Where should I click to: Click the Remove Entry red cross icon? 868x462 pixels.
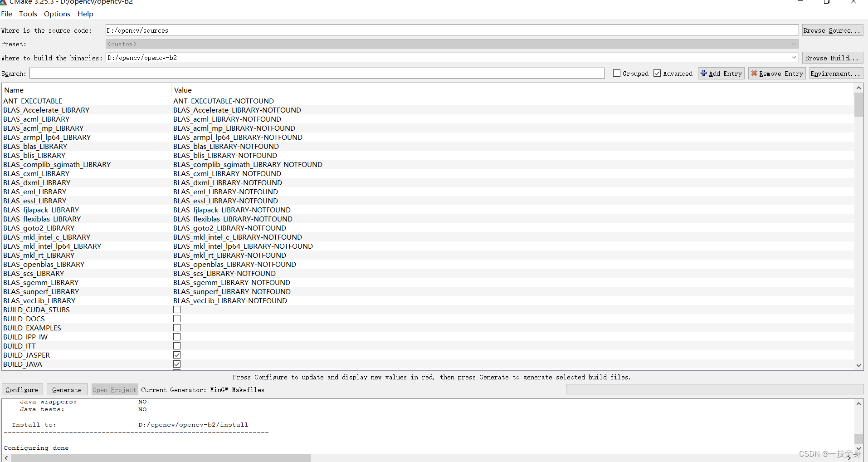click(755, 73)
